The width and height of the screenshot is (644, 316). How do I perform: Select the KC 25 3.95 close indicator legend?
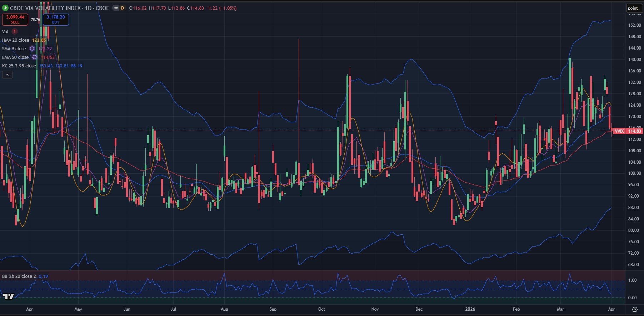point(19,66)
